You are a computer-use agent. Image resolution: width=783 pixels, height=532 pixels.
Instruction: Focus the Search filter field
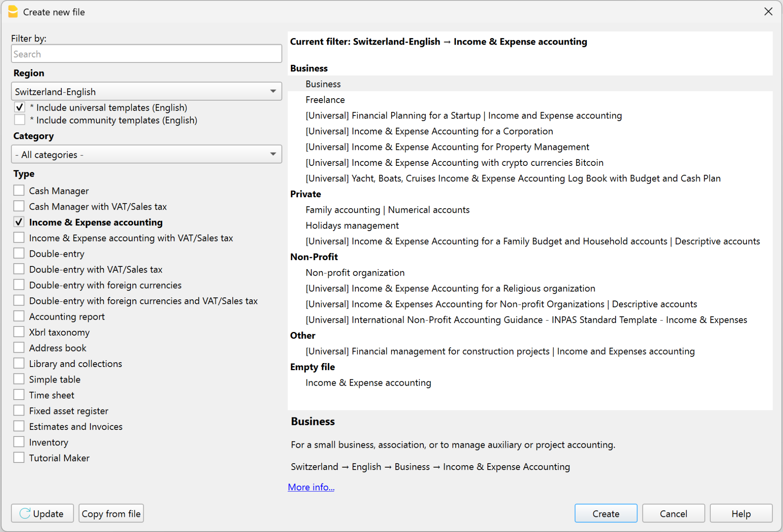[146, 54]
